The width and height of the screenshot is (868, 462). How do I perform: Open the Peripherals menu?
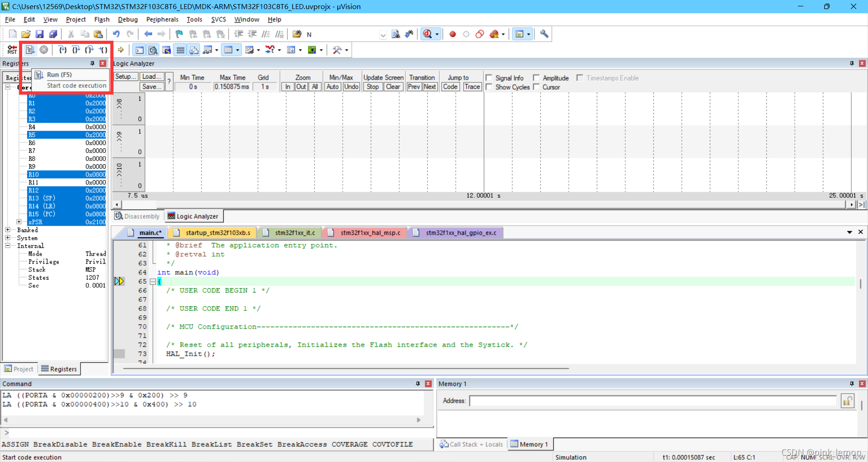[162, 19]
